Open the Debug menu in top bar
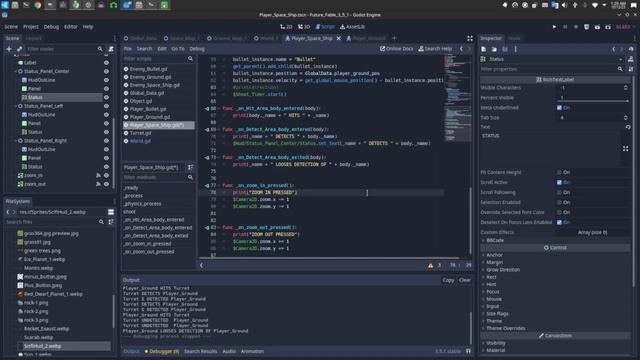Screen dimensions: 640x360 coord(51,27)
